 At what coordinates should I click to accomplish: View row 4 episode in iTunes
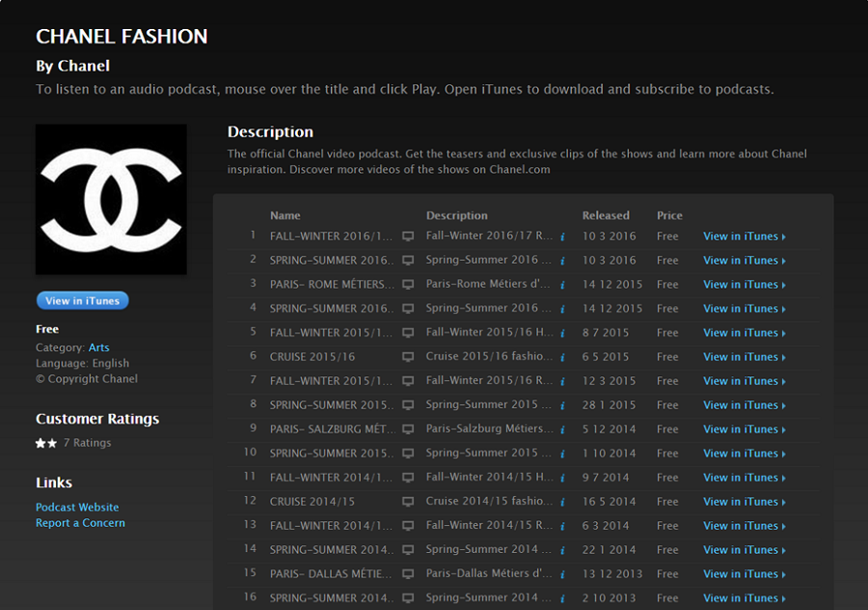[744, 309]
